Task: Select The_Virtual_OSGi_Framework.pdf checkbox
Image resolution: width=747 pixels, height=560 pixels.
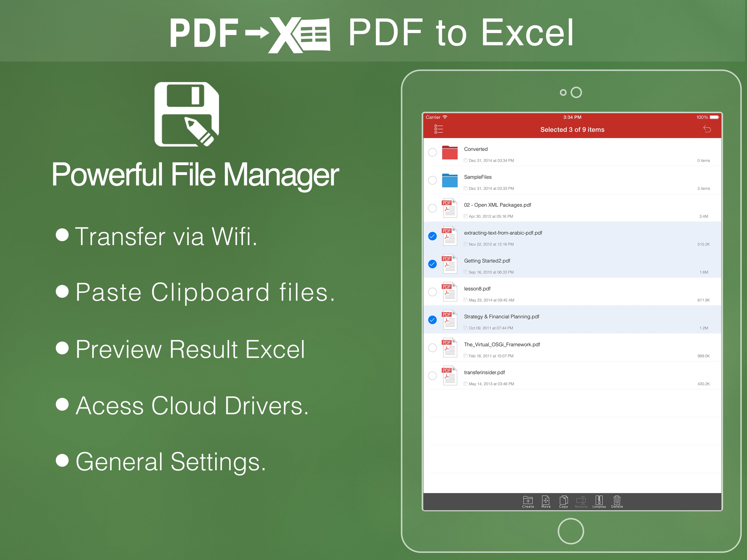Action: [432, 348]
